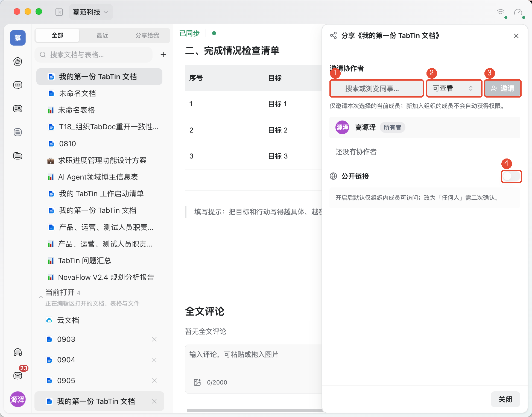
Task: Click the 高源泽 owner avatar
Action: tap(342, 127)
